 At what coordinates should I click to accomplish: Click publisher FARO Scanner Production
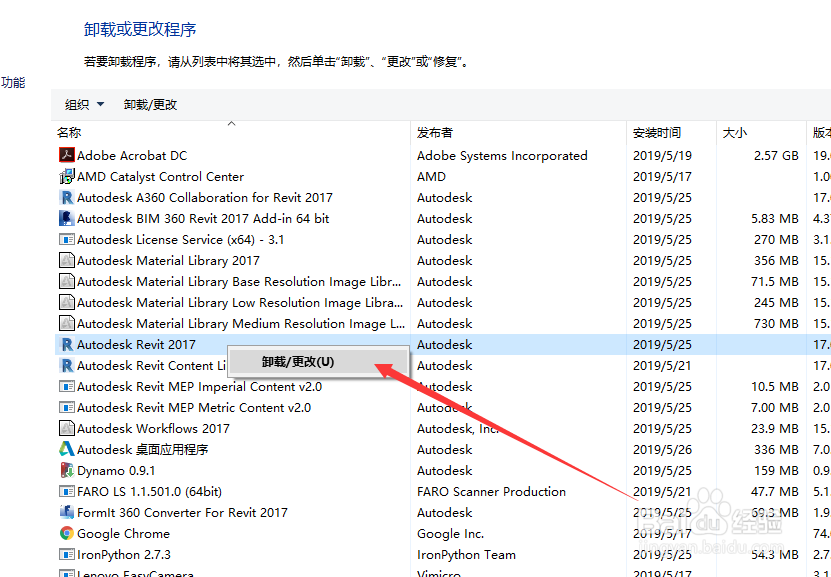(x=491, y=492)
